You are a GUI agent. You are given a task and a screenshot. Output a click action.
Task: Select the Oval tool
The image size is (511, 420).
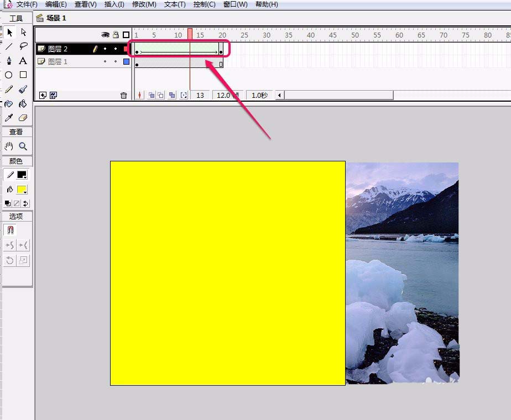coord(9,75)
